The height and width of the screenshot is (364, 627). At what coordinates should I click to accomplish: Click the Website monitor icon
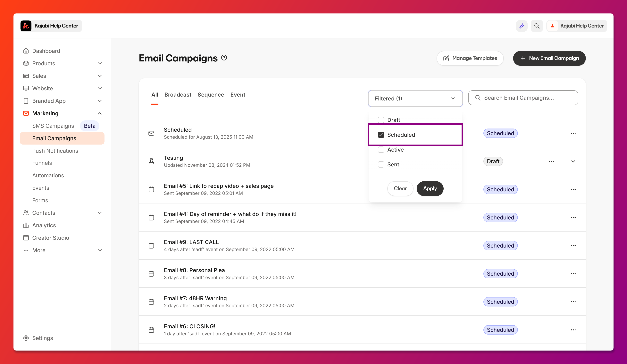26,88
